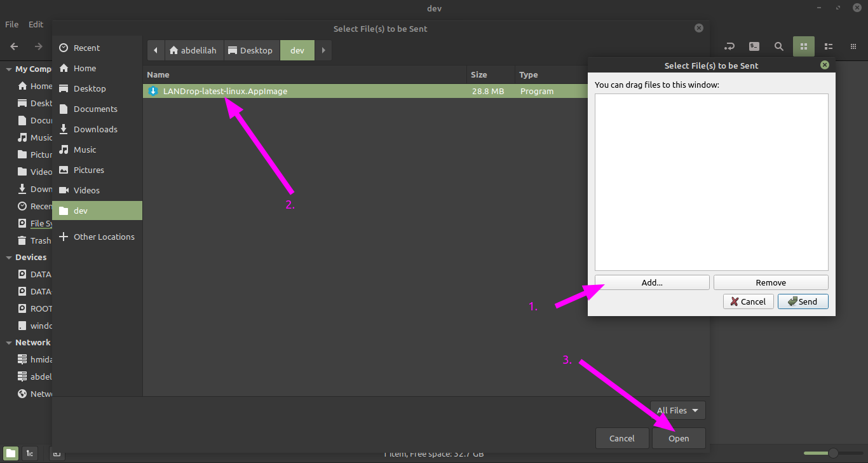
Task: Open Recent in the file chooser sidebar
Action: 86,48
